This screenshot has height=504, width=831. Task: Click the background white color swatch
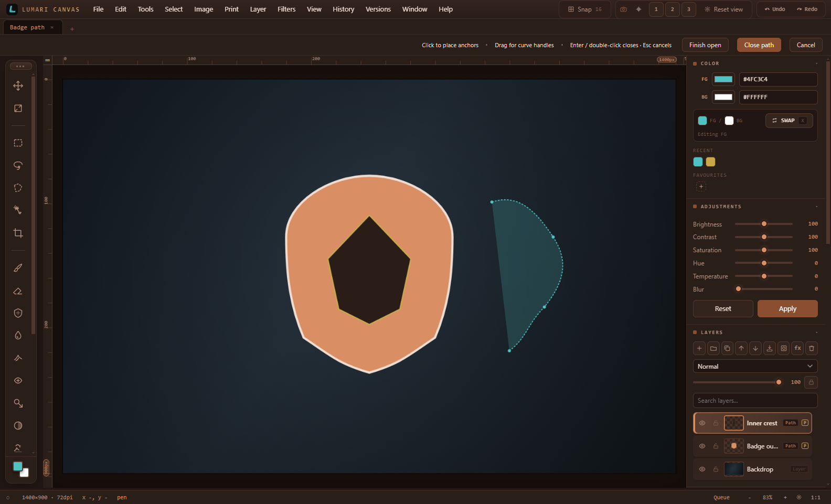(723, 97)
